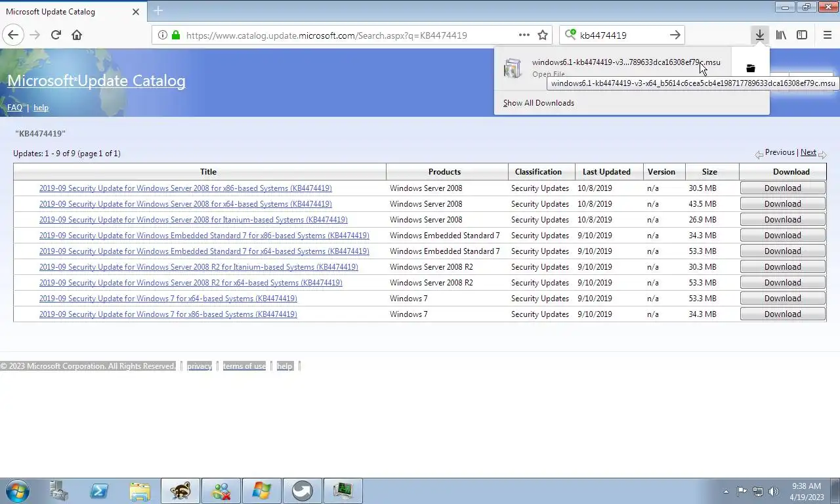Open Server Manager taskbar icon
840x504 pixels.
pos(58,491)
